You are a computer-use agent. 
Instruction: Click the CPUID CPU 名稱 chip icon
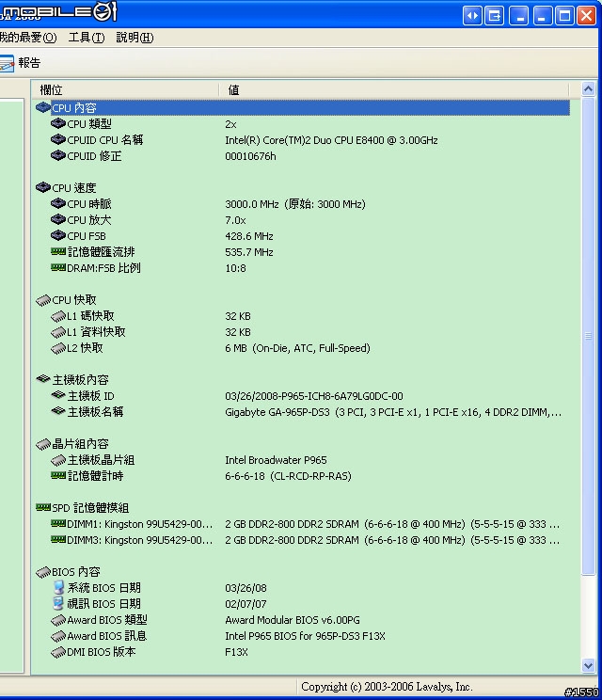pyautogui.click(x=58, y=140)
